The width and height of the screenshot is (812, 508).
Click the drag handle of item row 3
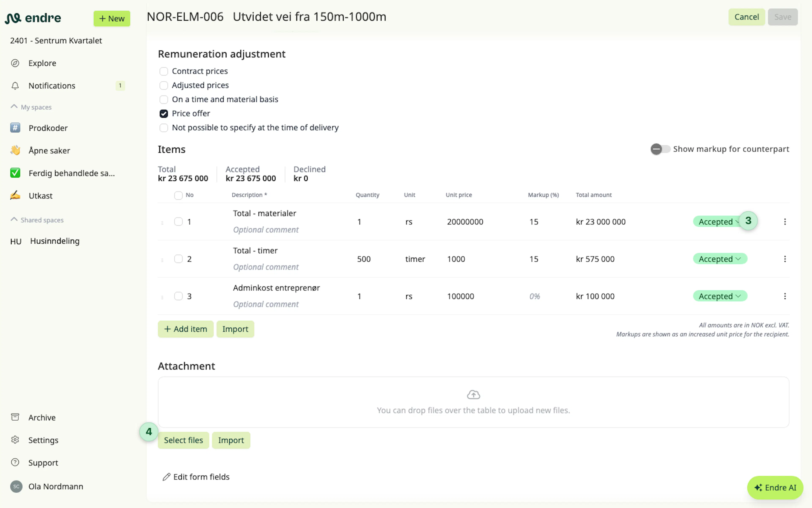[x=162, y=297]
